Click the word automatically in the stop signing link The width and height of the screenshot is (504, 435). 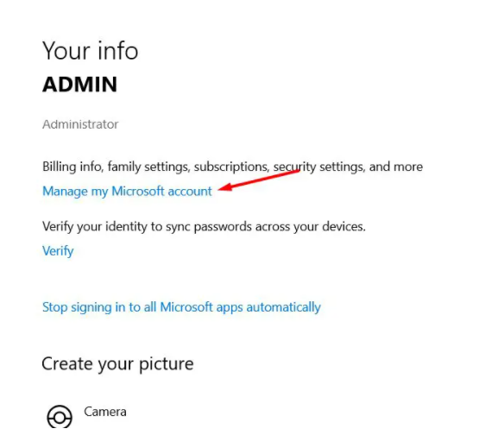point(283,307)
